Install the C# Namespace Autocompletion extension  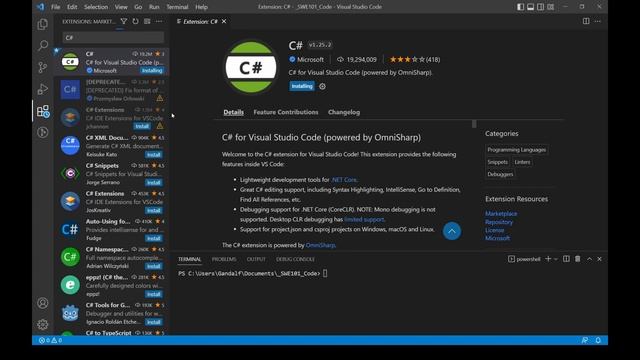click(154, 266)
